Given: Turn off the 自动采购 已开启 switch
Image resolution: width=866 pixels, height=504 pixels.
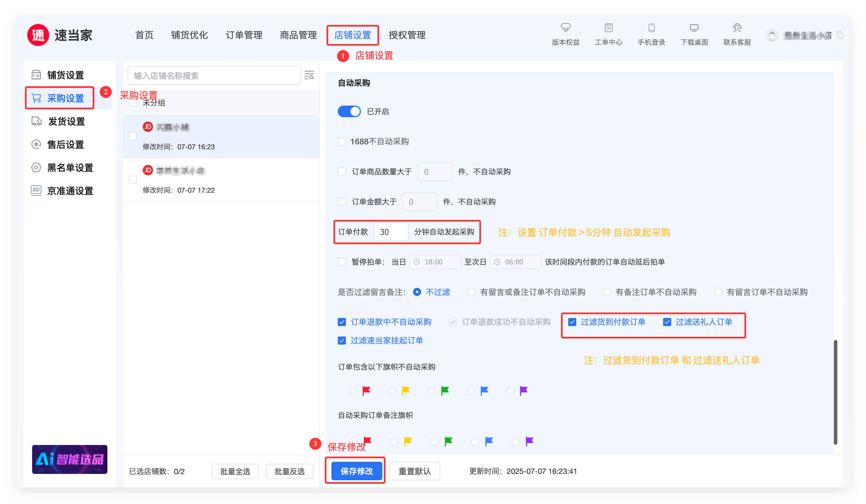Looking at the screenshot, I should (x=349, y=111).
